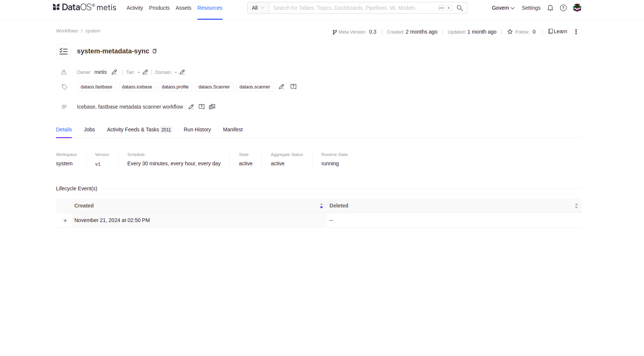Click the workflow checklist icon

(x=63, y=51)
